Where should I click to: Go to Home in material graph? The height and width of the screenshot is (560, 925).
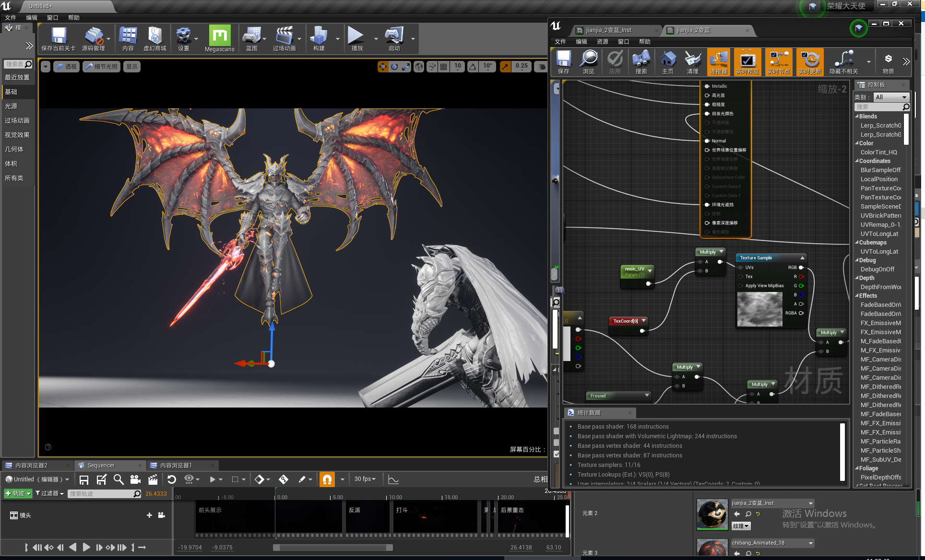point(667,62)
